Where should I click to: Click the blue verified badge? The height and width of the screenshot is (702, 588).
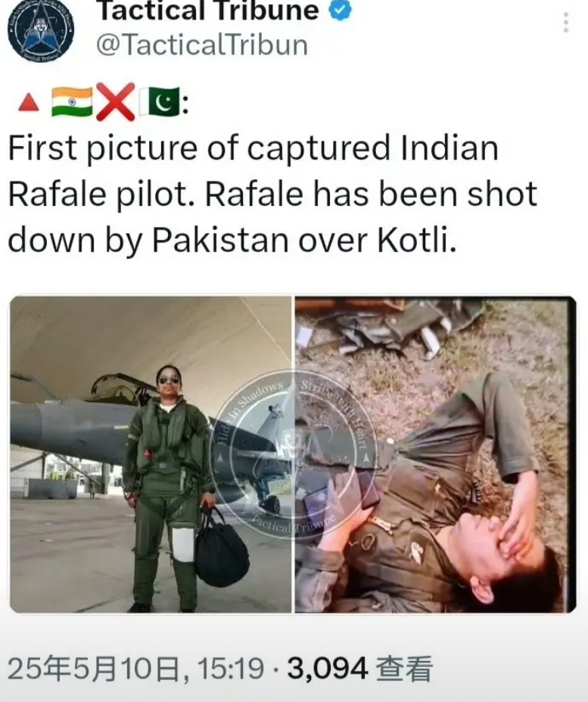[341, 10]
